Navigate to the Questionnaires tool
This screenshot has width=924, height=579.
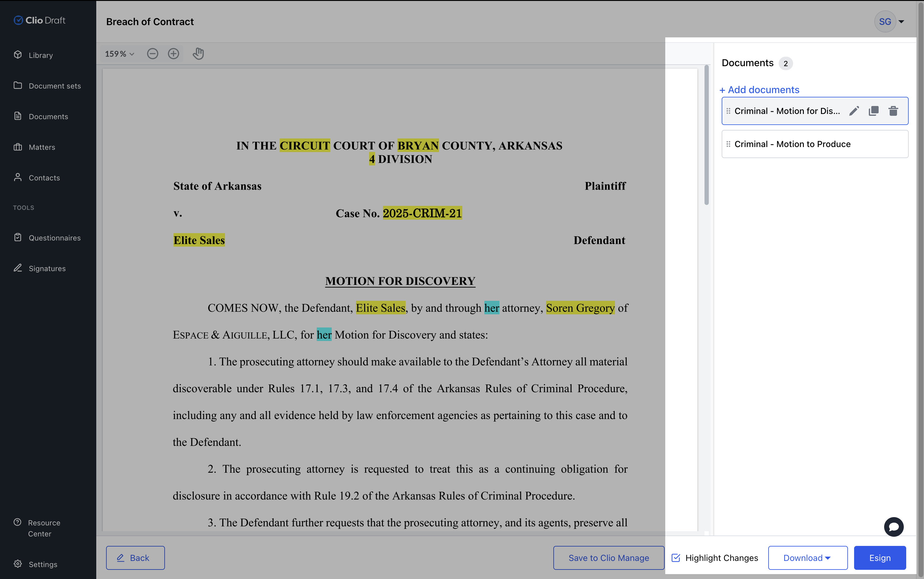(x=55, y=237)
